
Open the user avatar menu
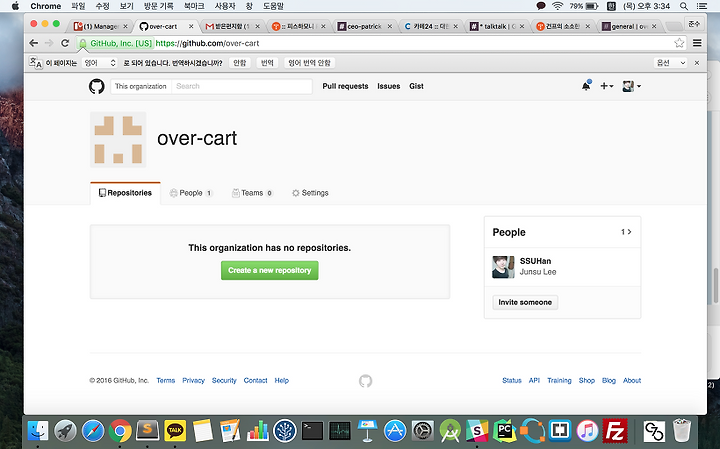(x=631, y=86)
